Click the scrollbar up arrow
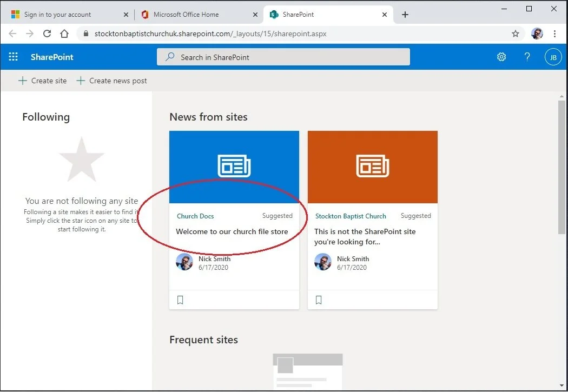Viewport: 568px width, 392px height. point(562,96)
